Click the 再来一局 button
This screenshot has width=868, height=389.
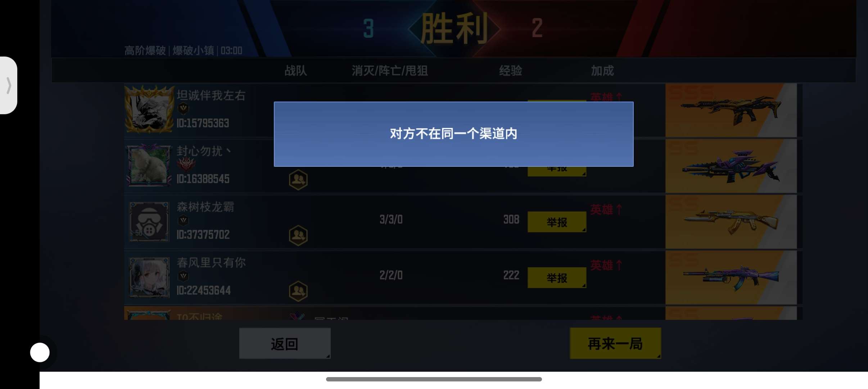tap(615, 343)
